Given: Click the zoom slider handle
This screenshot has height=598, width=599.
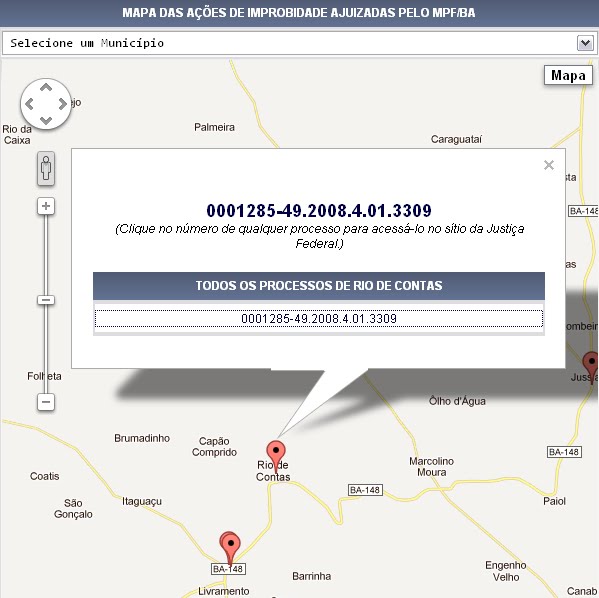Looking at the screenshot, I should click(46, 300).
